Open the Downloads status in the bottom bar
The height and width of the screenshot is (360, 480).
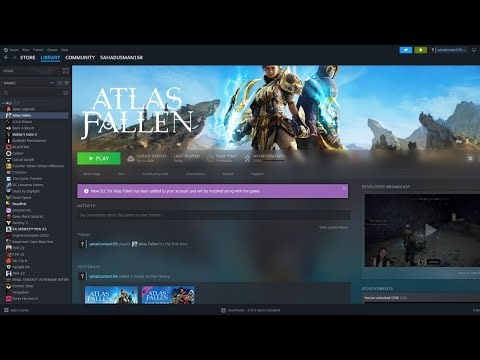point(251,310)
